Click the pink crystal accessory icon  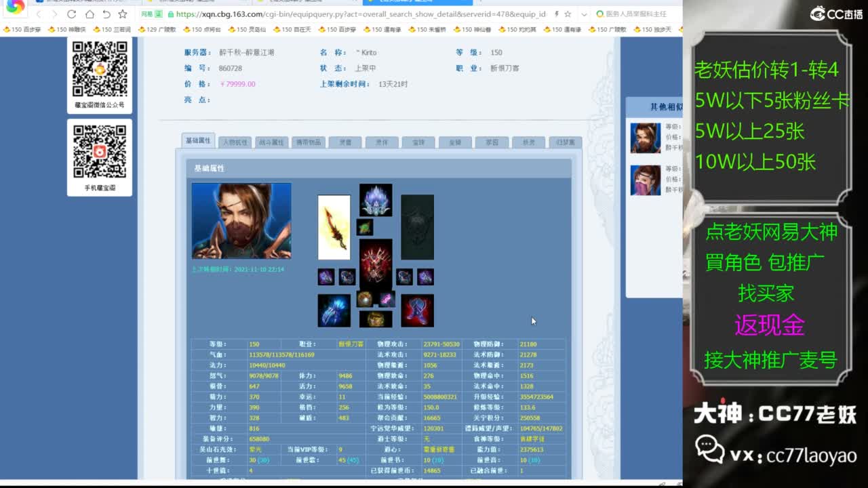(386, 299)
